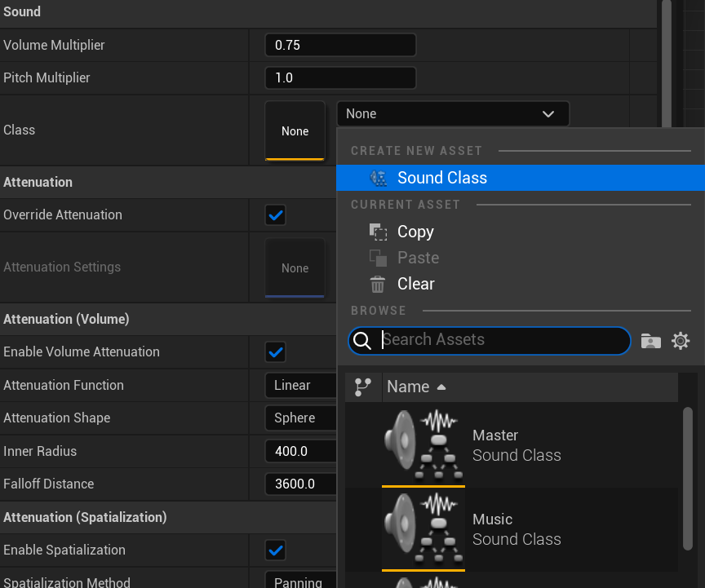
Task: Toggle Enable Spatialization checkbox
Action: point(276,550)
